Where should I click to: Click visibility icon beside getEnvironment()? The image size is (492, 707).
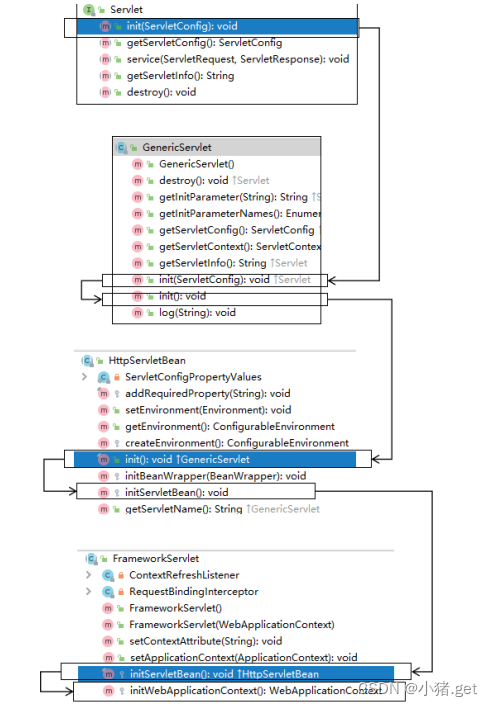tap(117, 427)
